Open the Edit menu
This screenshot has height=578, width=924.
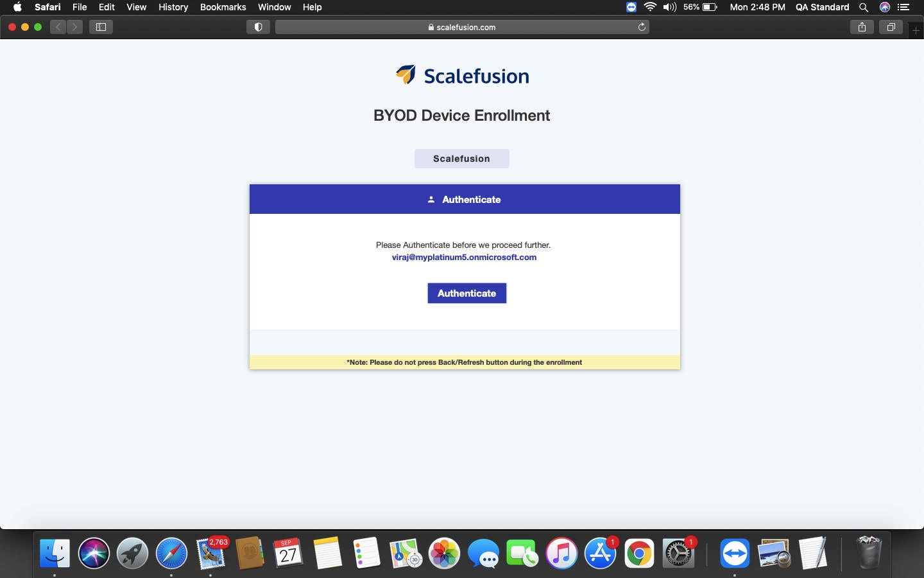(x=107, y=7)
